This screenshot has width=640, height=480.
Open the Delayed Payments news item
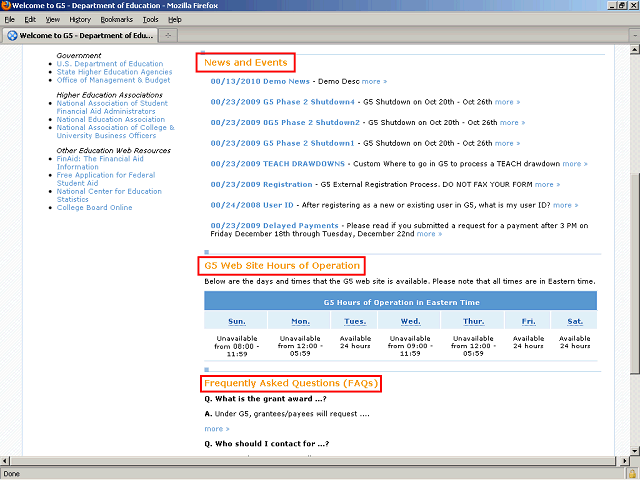tap(274, 226)
